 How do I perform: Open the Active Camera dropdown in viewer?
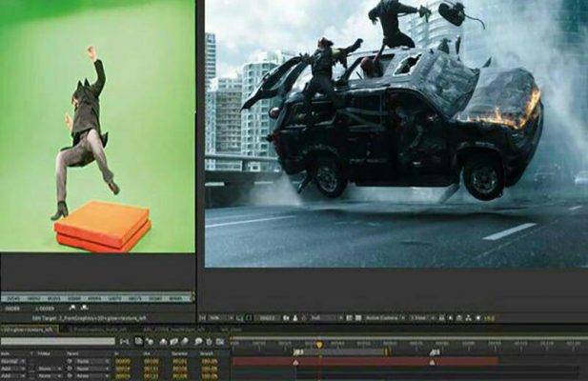pyautogui.click(x=386, y=318)
